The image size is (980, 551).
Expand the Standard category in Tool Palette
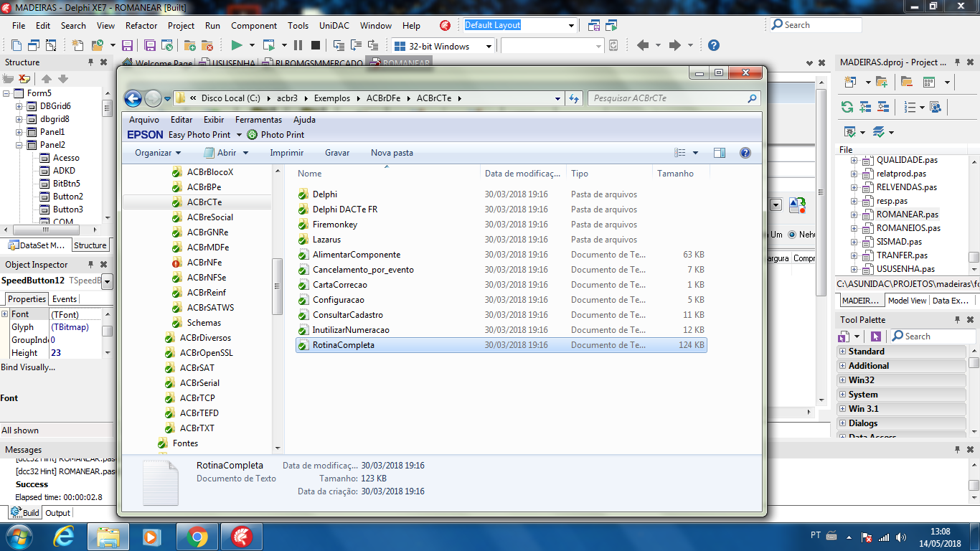pos(842,352)
